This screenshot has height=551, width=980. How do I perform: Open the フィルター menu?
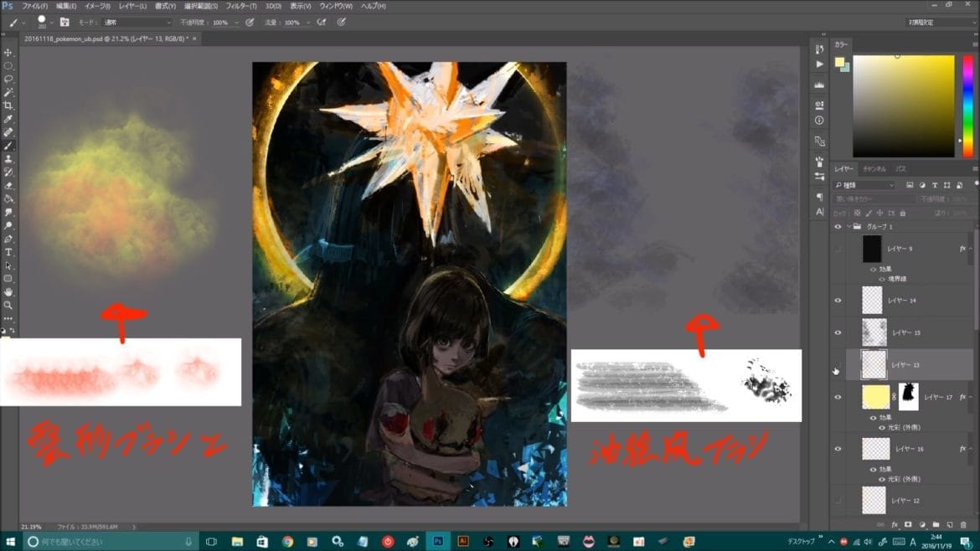coord(241,6)
